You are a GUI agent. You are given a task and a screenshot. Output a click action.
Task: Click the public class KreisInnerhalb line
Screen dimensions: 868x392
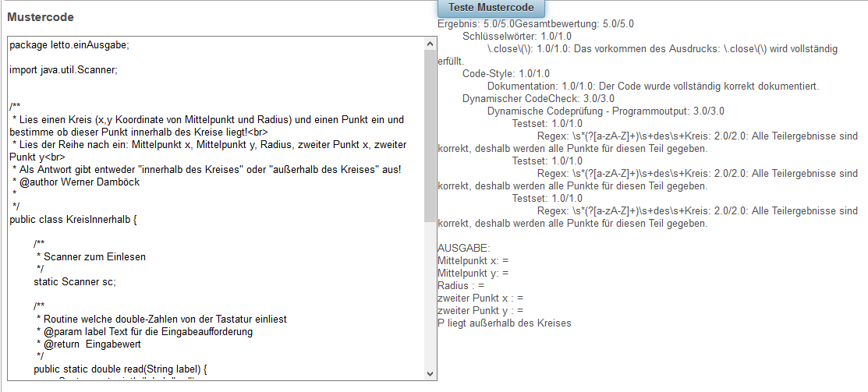click(x=73, y=220)
